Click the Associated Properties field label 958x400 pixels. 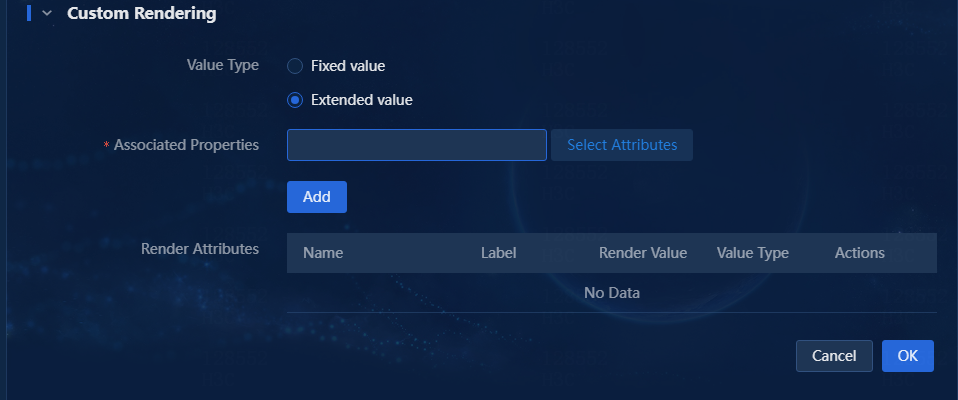coord(186,145)
